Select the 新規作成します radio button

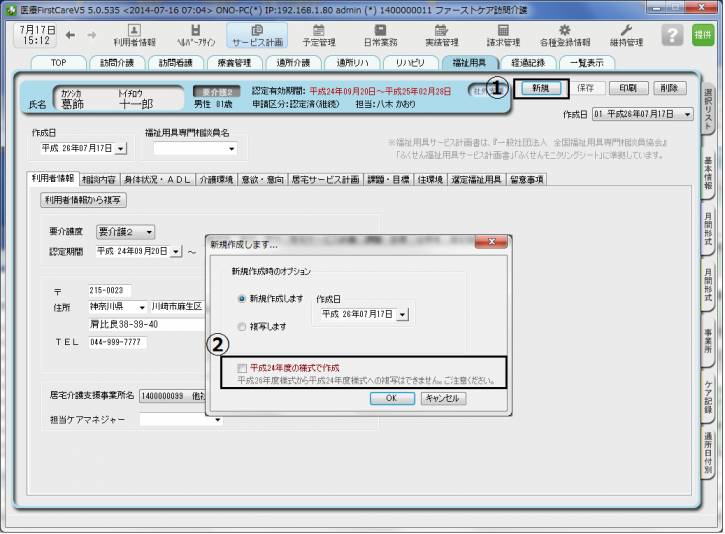242,299
